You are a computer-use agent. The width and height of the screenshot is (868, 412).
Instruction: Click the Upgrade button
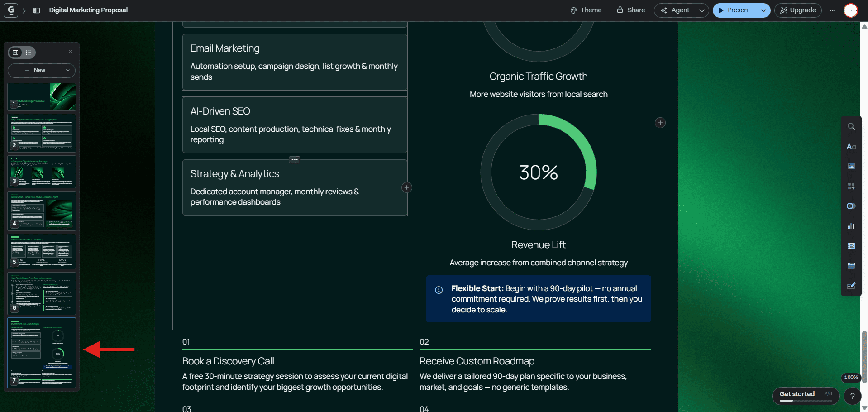pyautogui.click(x=798, y=10)
